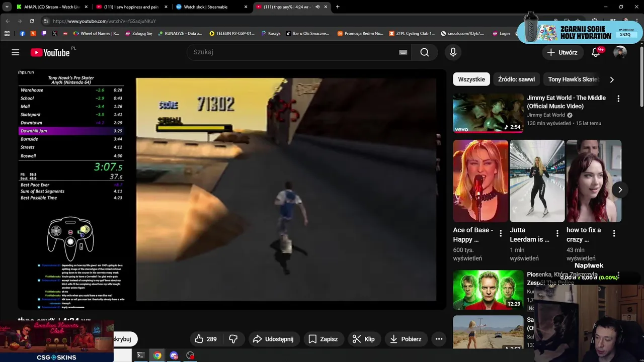The image size is (644, 362).
Task: Open the TELESIN P2-CGP bookmark
Action: click(x=231, y=34)
